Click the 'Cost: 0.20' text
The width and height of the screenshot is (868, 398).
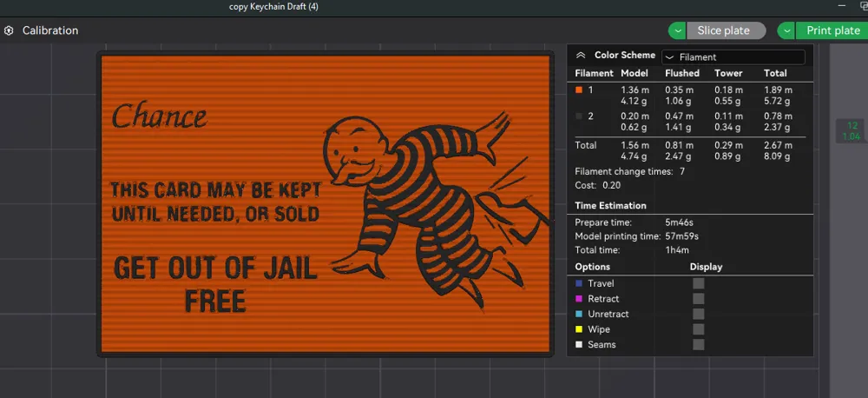coord(598,185)
